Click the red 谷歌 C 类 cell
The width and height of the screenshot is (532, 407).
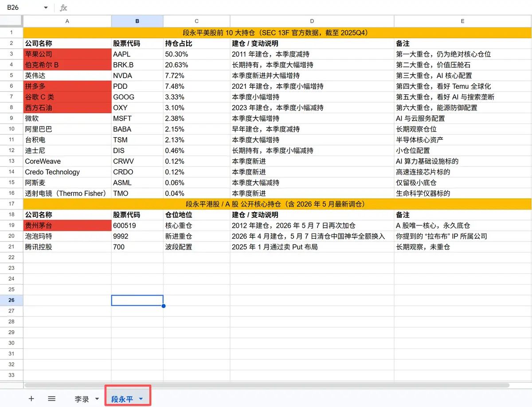67,97
